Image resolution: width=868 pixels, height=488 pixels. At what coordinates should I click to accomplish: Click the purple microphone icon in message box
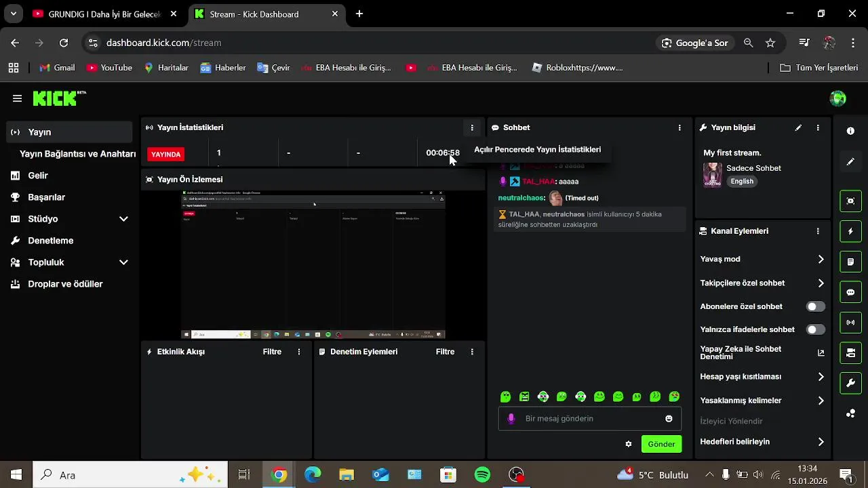[x=511, y=419]
